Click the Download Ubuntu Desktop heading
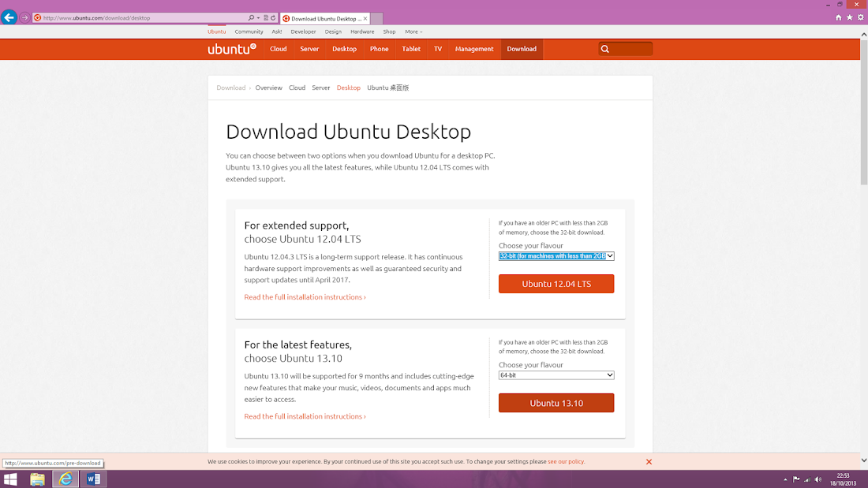Viewport: 868px width, 488px height. tap(348, 132)
